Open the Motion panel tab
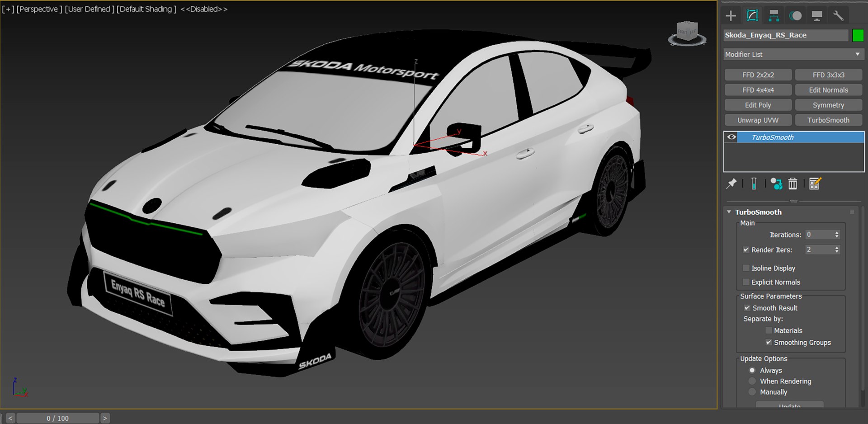 pyautogui.click(x=796, y=16)
